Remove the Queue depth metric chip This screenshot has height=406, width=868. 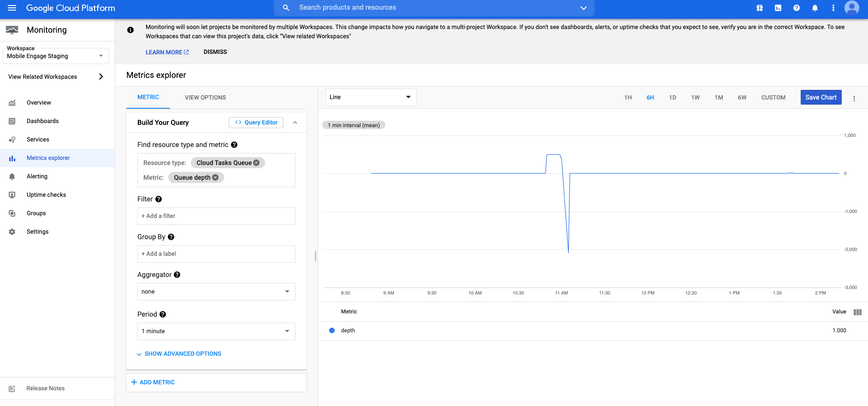pyautogui.click(x=215, y=177)
